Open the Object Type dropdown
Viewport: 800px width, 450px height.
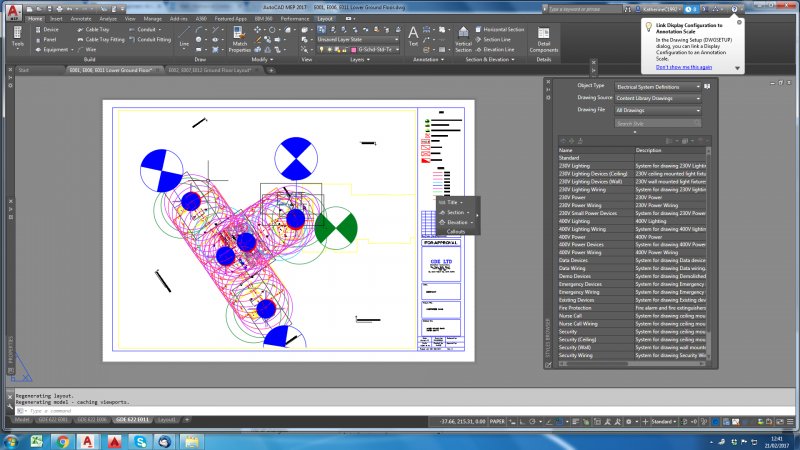pos(659,87)
